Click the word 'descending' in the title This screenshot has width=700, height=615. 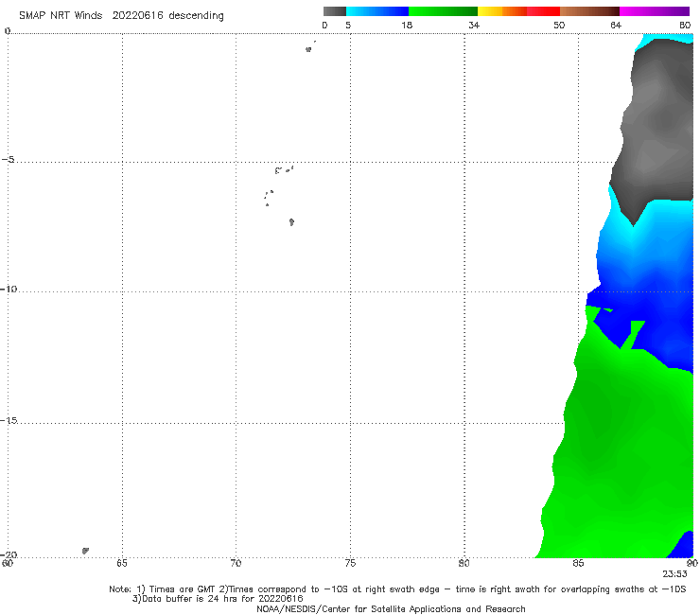(x=197, y=16)
